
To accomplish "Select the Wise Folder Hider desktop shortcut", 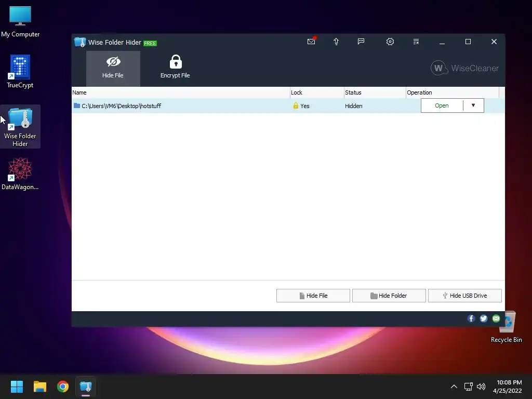I will [20, 126].
